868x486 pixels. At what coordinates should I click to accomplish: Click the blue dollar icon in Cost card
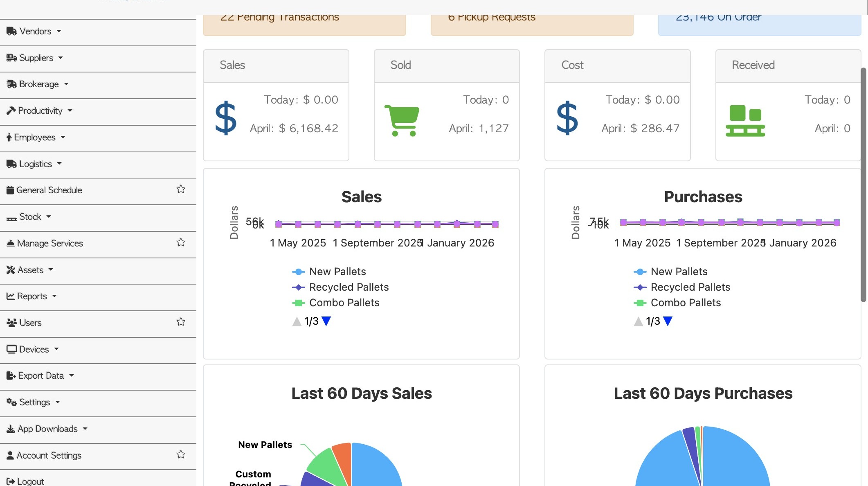pos(567,118)
